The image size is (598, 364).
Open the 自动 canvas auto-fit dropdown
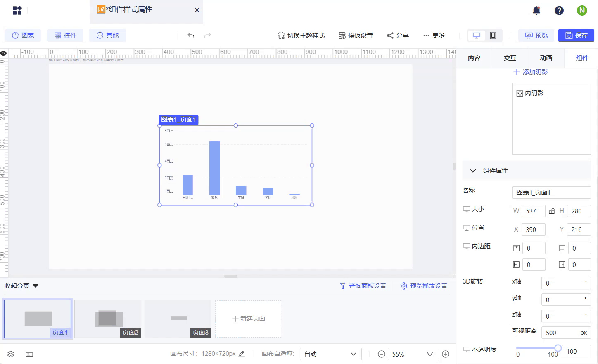pos(330,354)
